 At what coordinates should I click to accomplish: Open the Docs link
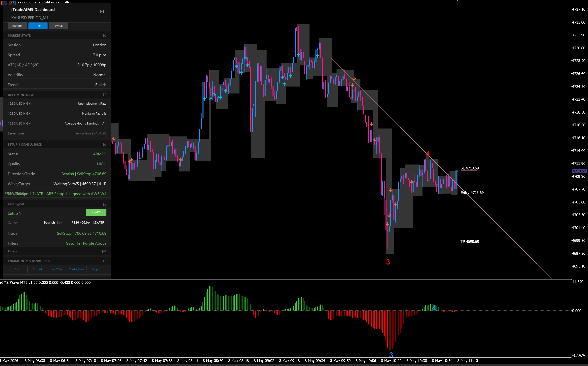(18, 269)
